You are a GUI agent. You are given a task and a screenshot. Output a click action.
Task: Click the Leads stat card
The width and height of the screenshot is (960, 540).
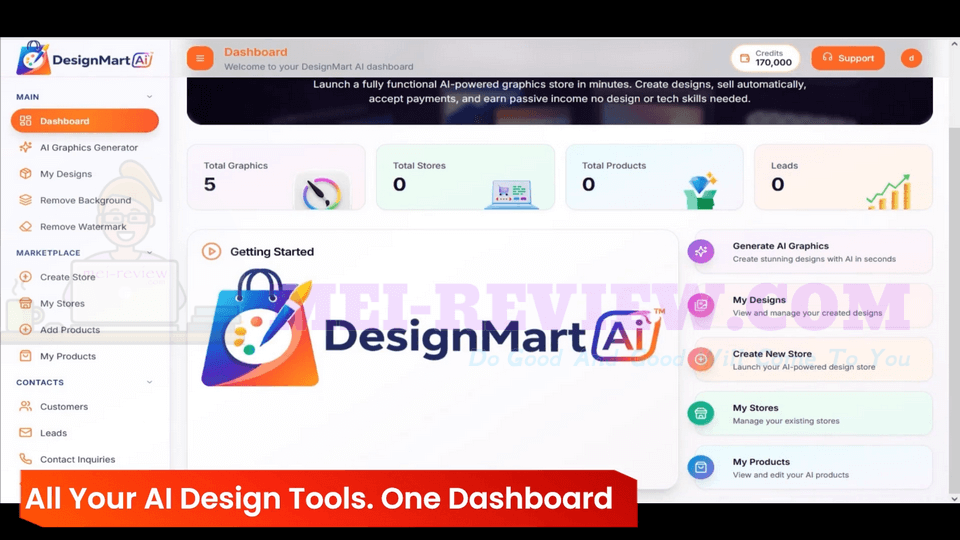(x=844, y=177)
